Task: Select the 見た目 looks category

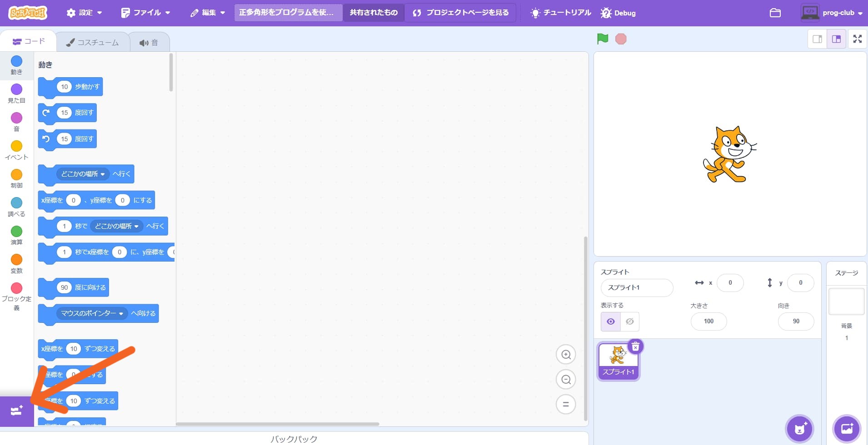Action: [x=16, y=94]
